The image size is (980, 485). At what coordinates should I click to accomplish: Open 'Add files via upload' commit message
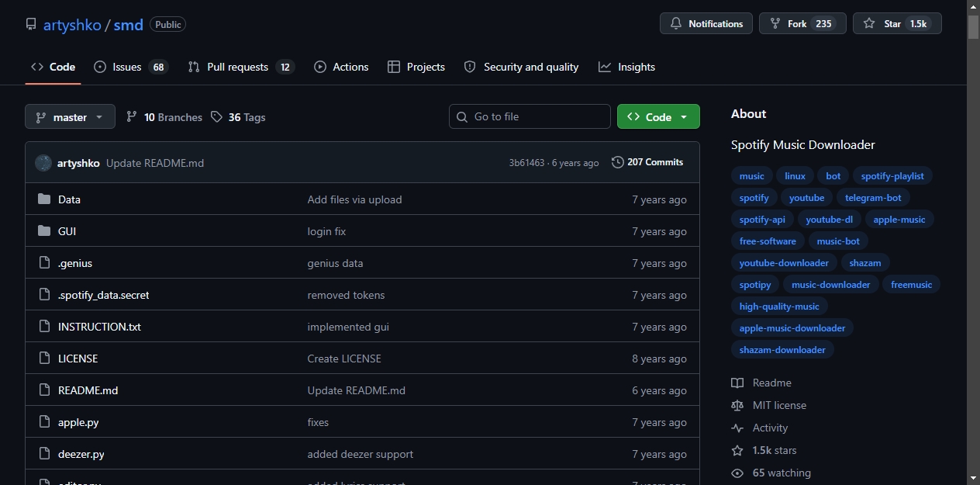(354, 199)
